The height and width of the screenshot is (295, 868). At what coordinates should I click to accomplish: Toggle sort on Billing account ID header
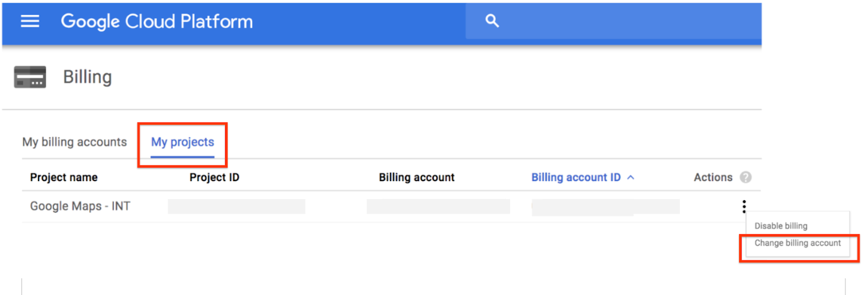(x=576, y=177)
